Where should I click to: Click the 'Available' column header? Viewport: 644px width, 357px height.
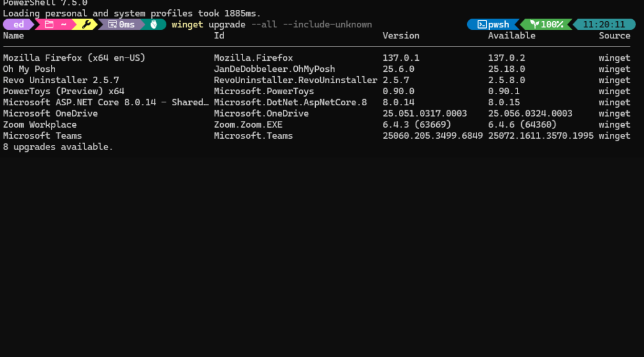click(512, 36)
